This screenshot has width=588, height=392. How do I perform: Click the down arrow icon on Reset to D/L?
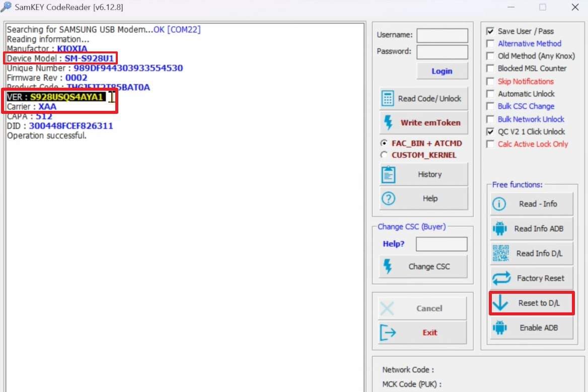pyautogui.click(x=500, y=303)
